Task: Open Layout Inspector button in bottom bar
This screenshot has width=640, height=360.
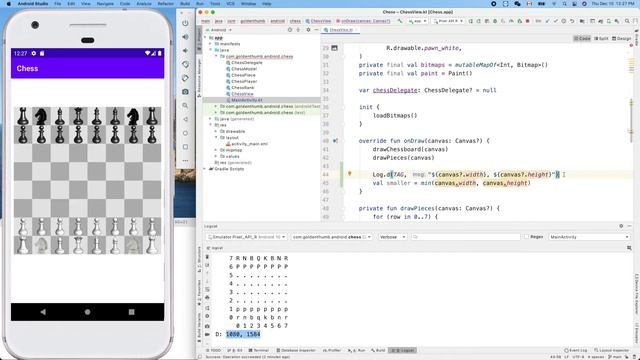Action: [x=611, y=350]
